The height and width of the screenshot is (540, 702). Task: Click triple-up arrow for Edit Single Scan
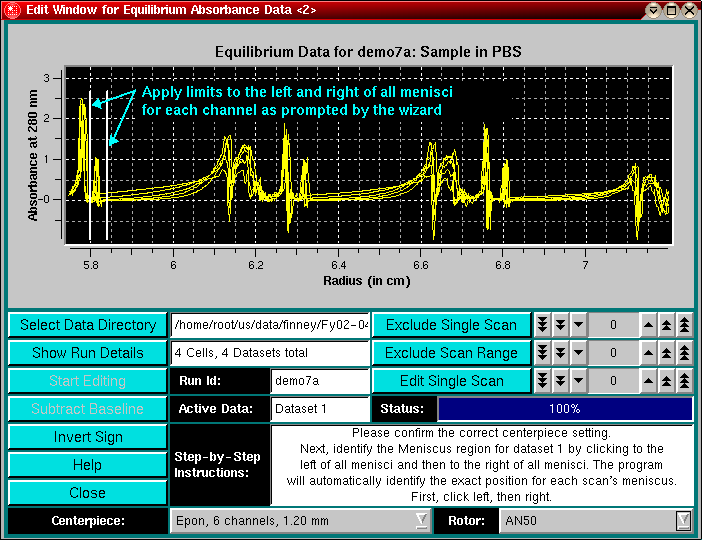[684, 381]
